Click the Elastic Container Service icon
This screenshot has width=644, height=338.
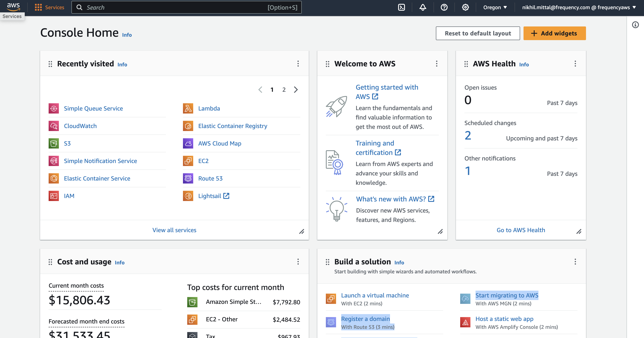[54, 178]
